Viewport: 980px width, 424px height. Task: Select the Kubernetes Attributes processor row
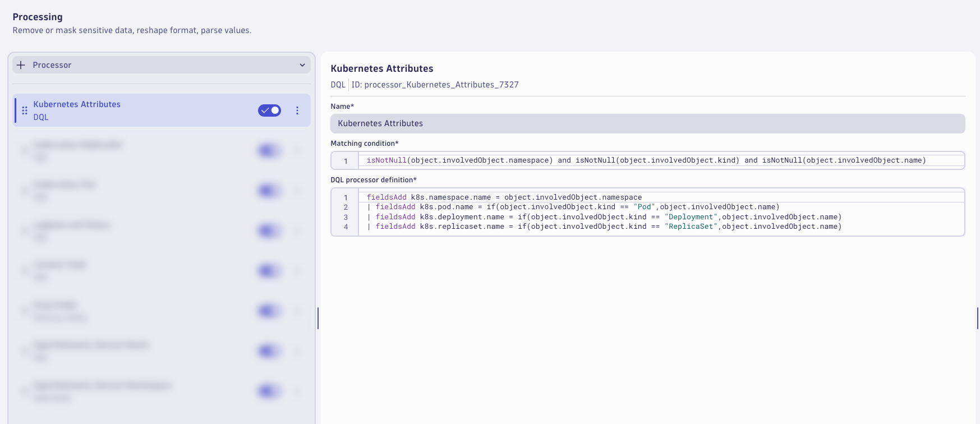click(162, 110)
